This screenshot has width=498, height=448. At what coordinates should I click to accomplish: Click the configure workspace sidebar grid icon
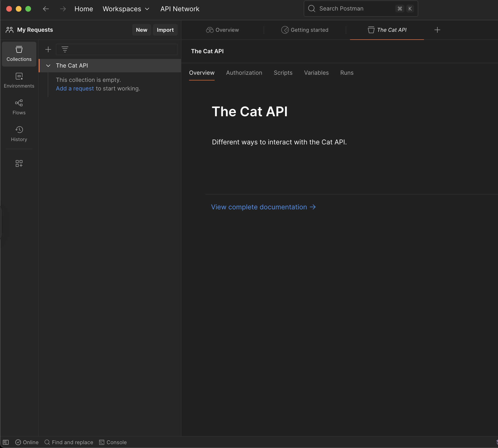tap(19, 163)
